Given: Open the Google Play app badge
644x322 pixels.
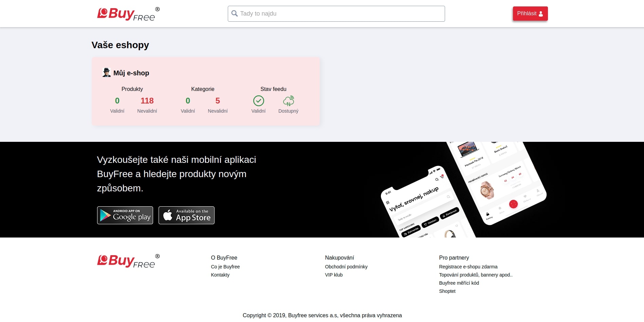Looking at the screenshot, I should [125, 215].
